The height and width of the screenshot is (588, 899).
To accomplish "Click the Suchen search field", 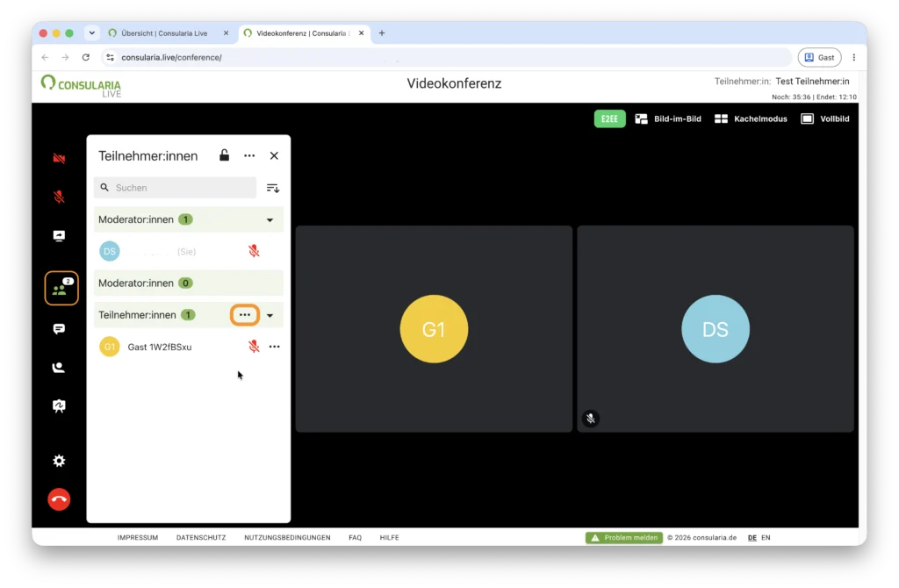I will pyautogui.click(x=175, y=188).
